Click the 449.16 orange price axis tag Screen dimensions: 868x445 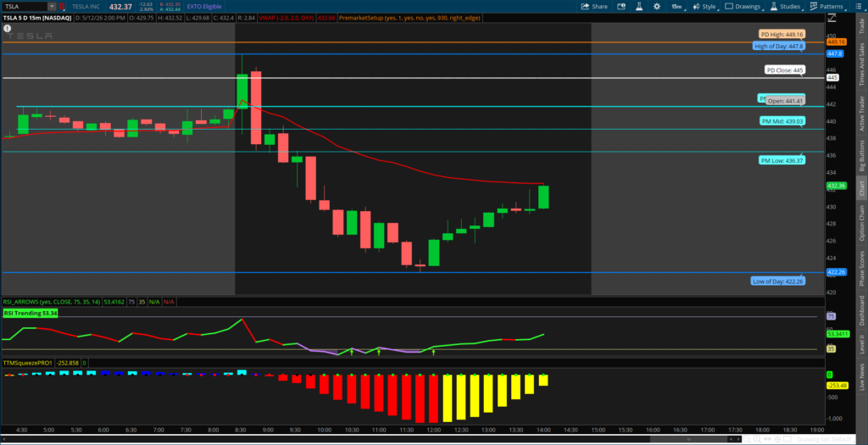(836, 42)
